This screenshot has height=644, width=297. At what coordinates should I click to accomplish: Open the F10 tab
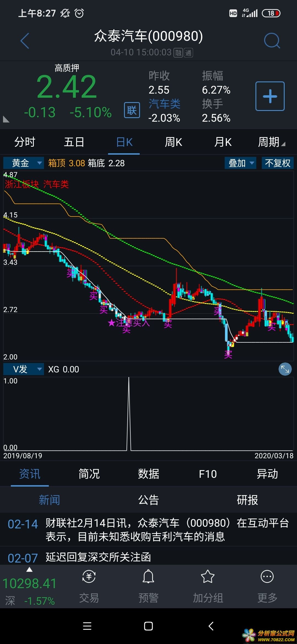point(208,474)
